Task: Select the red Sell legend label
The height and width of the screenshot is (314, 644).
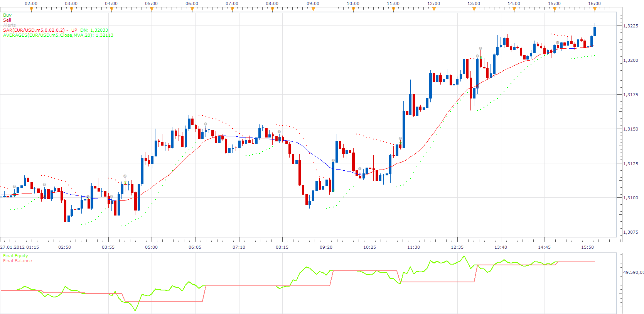Action: (x=7, y=20)
